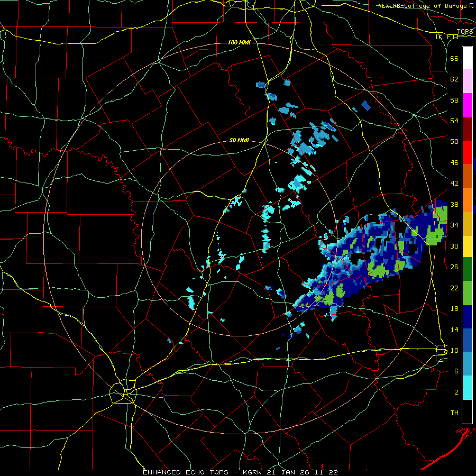Viewport: 476px width, 476px height.
Task: Click legend value '38'
Action: click(454, 204)
